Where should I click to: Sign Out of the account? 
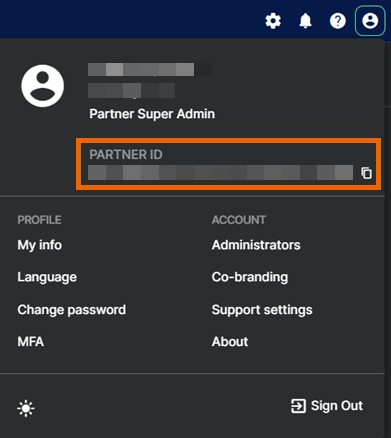pos(327,406)
